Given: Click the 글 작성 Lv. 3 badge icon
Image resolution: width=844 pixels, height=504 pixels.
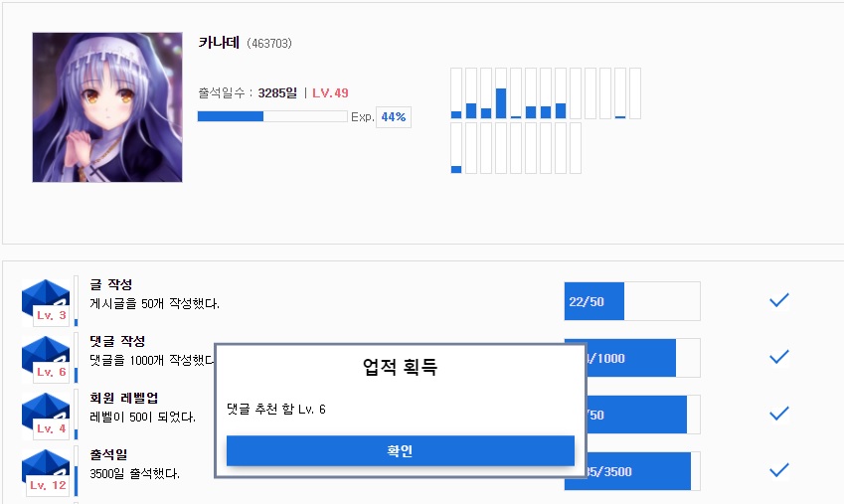Looking at the screenshot, I should pyautogui.click(x=46, y=301).
